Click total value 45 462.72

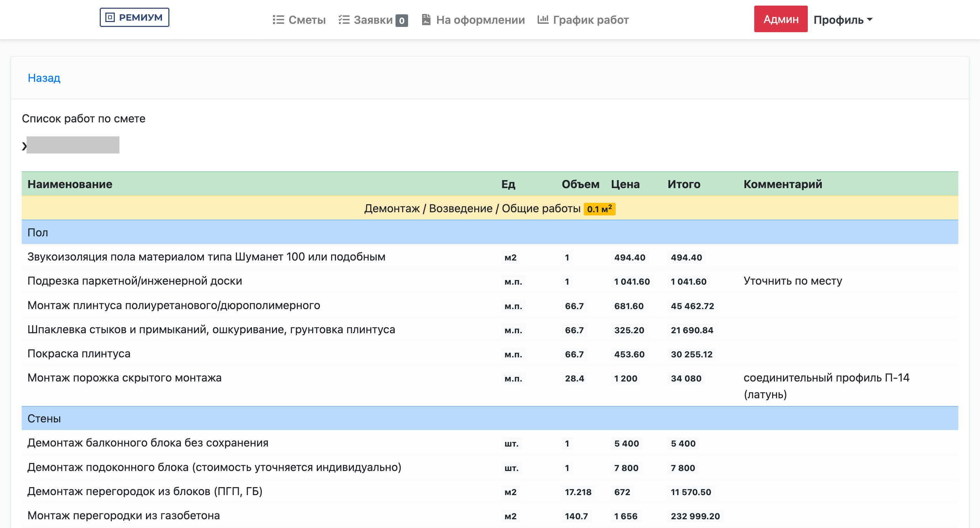click(692, 306)
